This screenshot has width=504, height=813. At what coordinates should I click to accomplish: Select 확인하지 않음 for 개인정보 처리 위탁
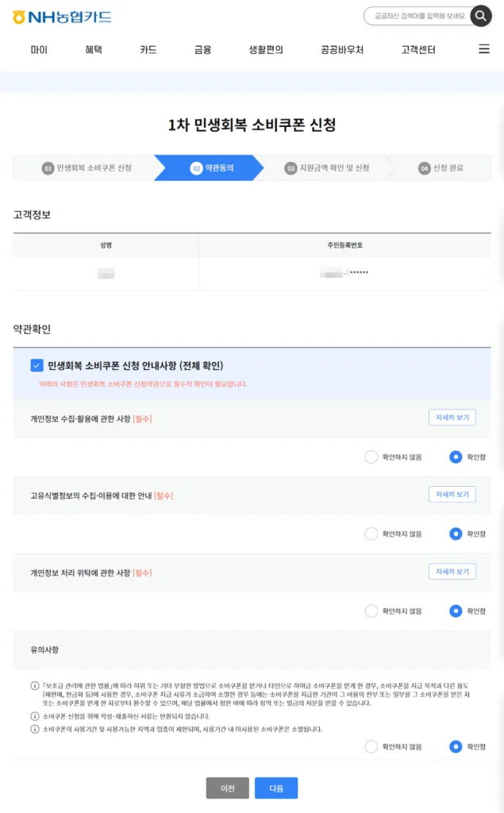(x=371, y=611)
